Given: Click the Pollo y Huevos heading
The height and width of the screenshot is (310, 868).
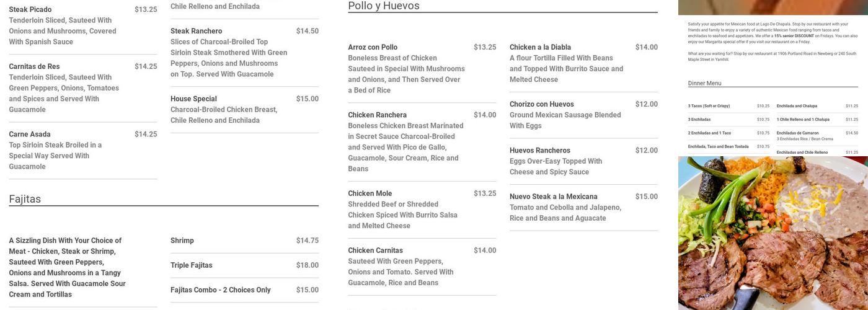Looking at the screenshot, I should pos(384,6).
